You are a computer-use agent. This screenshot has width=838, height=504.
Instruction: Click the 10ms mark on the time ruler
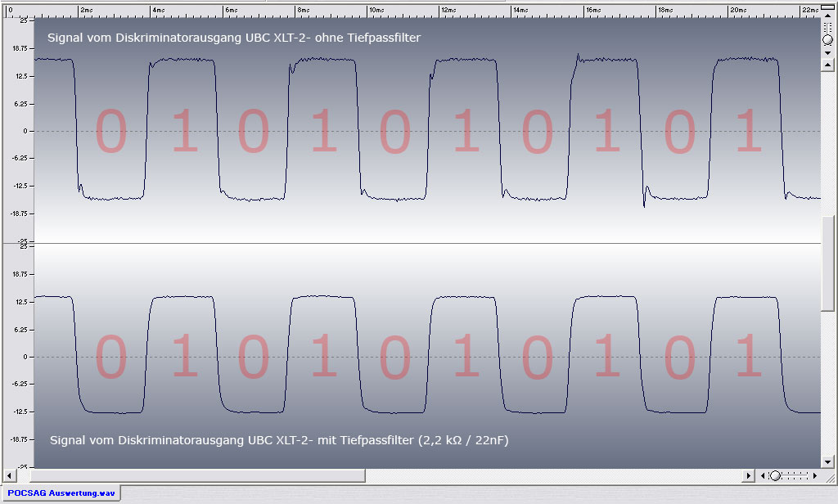376,11
